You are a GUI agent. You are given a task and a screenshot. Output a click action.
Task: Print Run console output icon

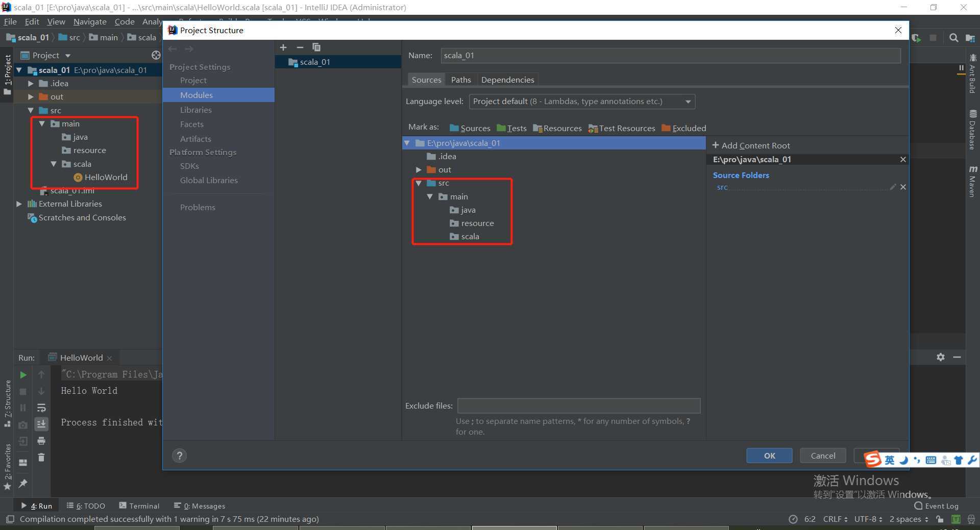coord(41,441)
